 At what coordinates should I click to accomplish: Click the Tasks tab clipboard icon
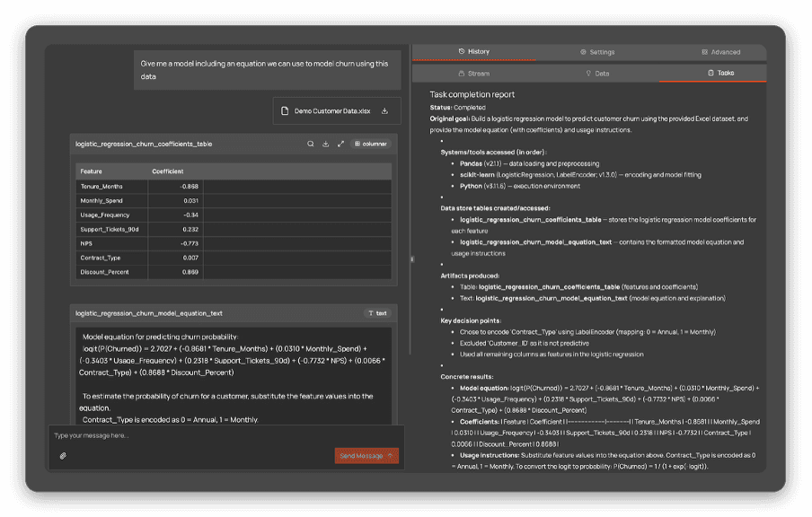pyautogui.click(x=710, y=73)
